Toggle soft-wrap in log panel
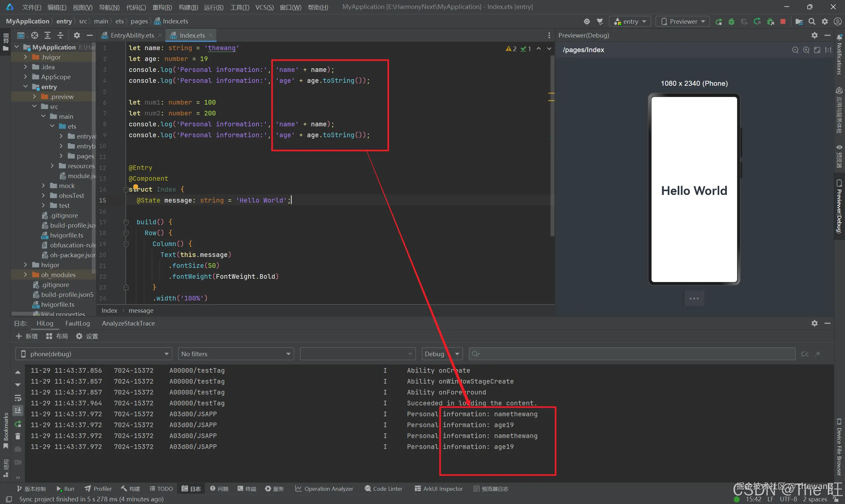845x504 pixels. 18,398
